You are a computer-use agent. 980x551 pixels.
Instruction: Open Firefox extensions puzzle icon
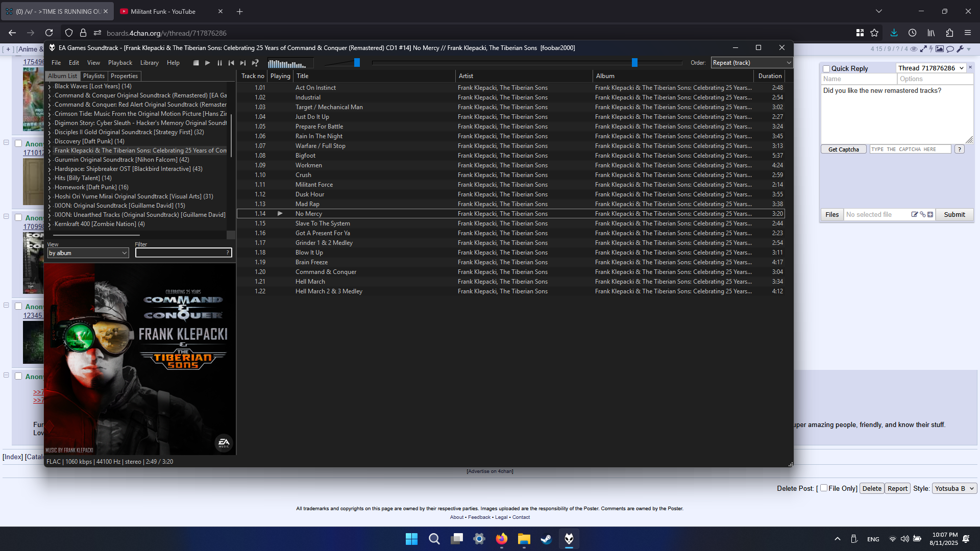[949, 33]
